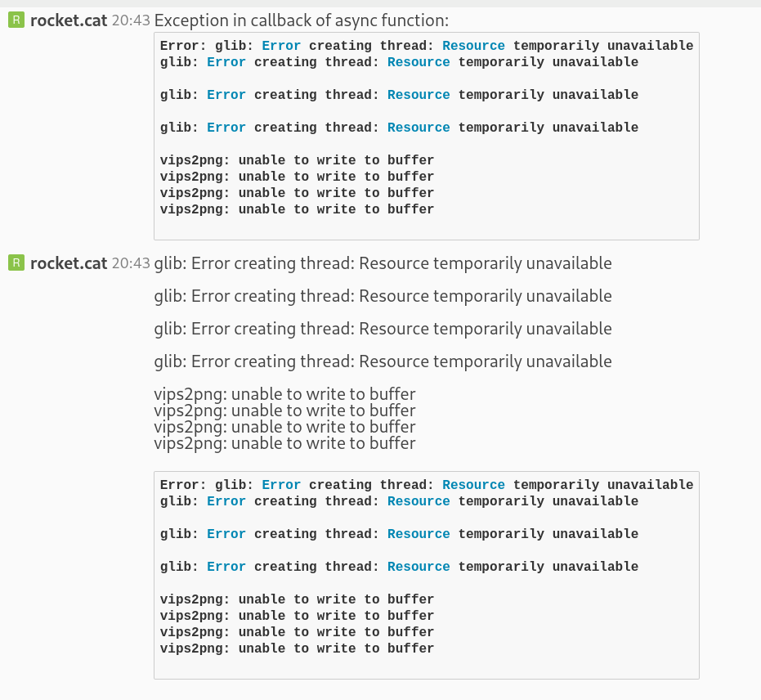Click the rocket.cat avatar on the first message

pyautogui.click(x=16, y=19)
